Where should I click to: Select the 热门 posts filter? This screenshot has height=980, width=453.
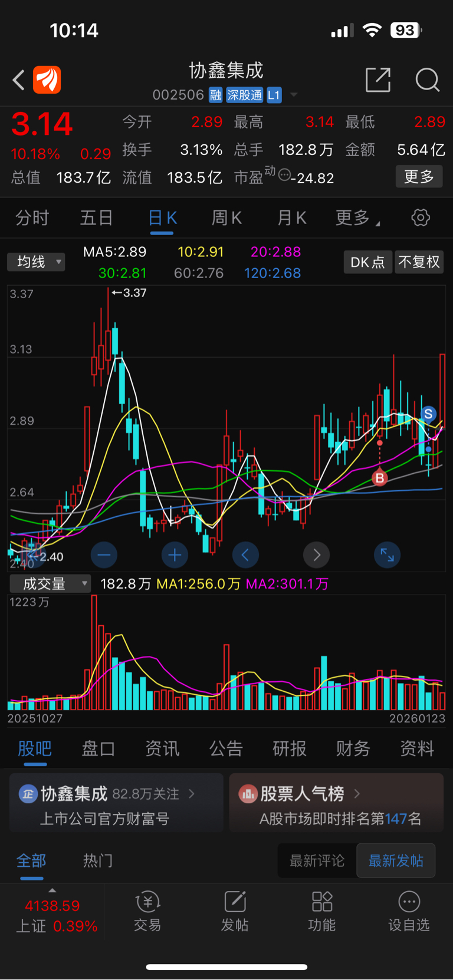point(98,860)
